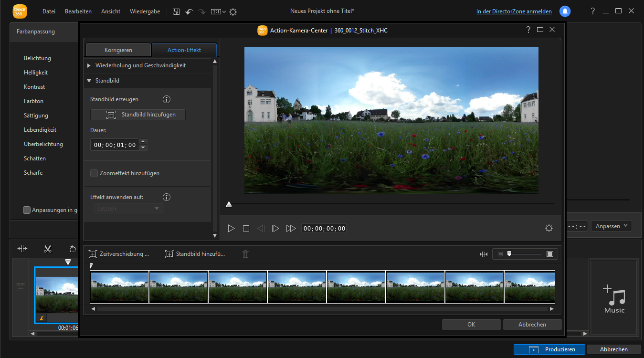Click the Produzieren button
644x358 pixels.
(x=549, y=349)
